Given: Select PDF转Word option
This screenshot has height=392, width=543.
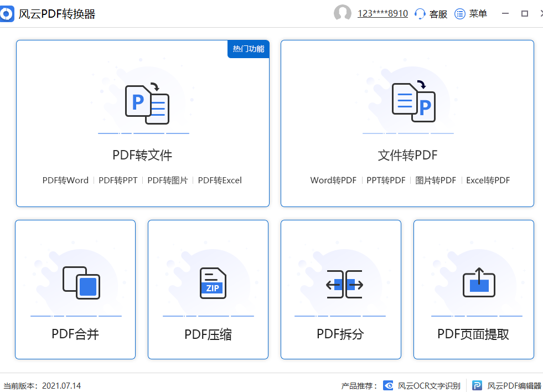Looking at the screenshot, I should [x=65, y=180].
